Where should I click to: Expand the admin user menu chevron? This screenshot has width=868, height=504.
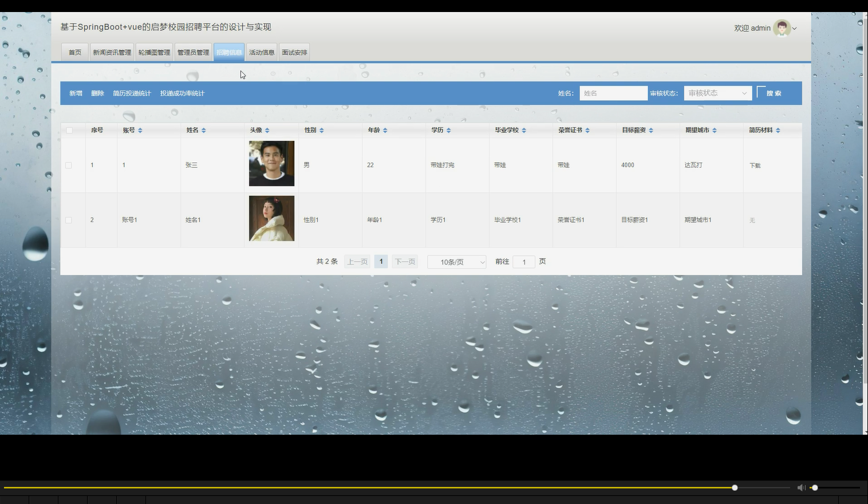pyautogui.click(x=794, y=29)
